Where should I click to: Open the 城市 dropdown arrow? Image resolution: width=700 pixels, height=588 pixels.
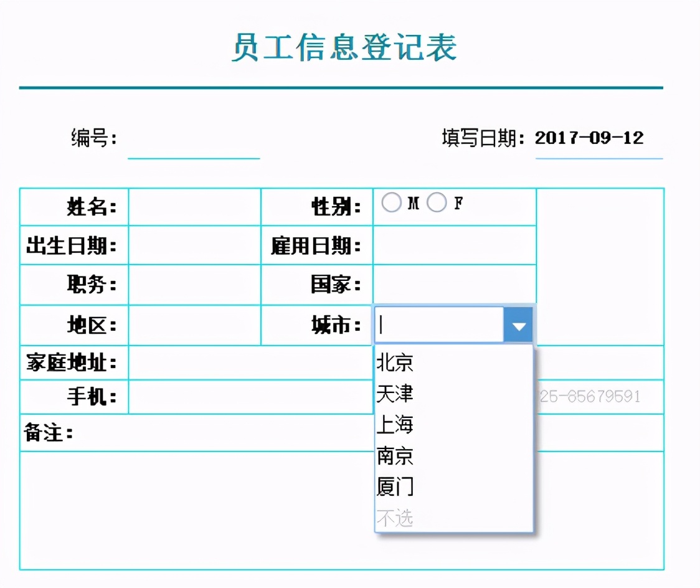(x=518, y=325)
